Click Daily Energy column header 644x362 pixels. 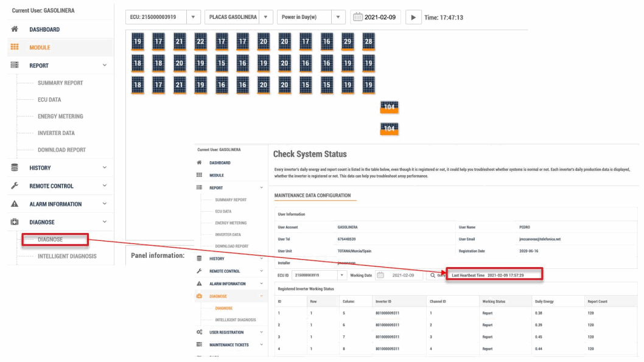pyautogui.click(x=544, y=301)
